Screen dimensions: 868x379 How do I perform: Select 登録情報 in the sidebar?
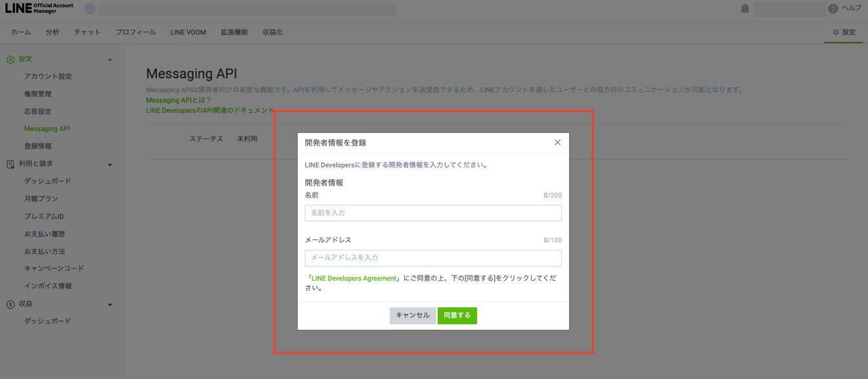point(38,147)
